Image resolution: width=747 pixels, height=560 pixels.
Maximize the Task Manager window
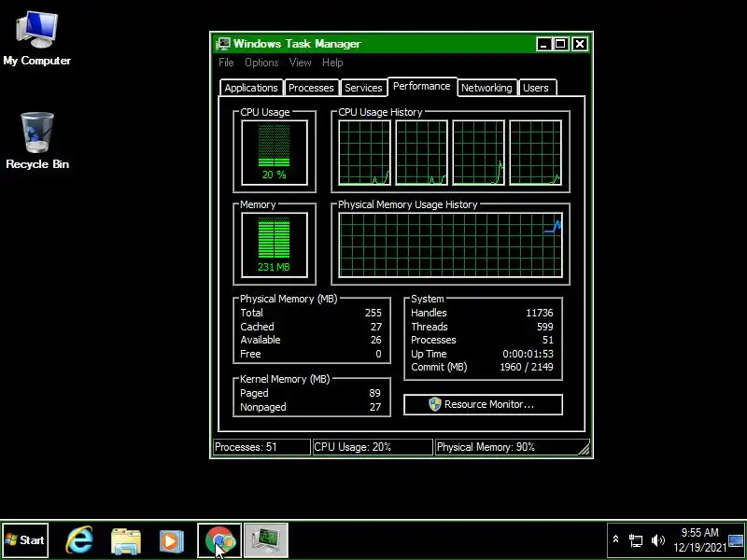(560, 44)
